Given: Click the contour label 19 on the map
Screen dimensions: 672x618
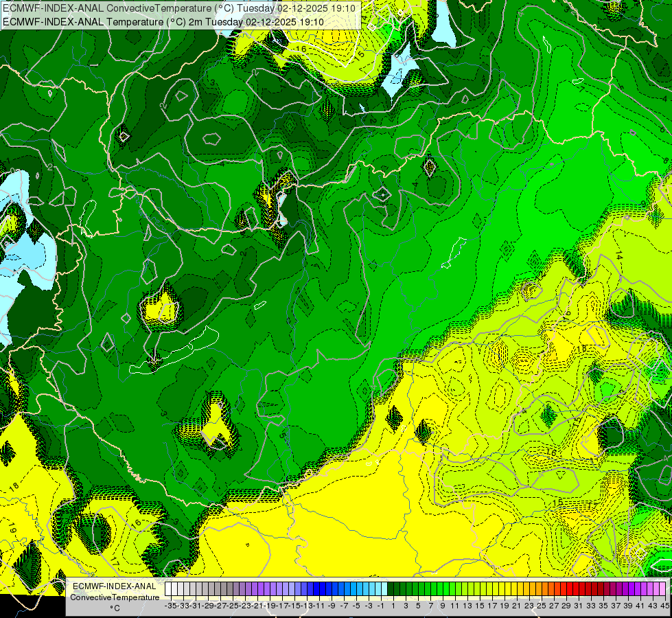Looking at the screenshot, I should point(12,529).
